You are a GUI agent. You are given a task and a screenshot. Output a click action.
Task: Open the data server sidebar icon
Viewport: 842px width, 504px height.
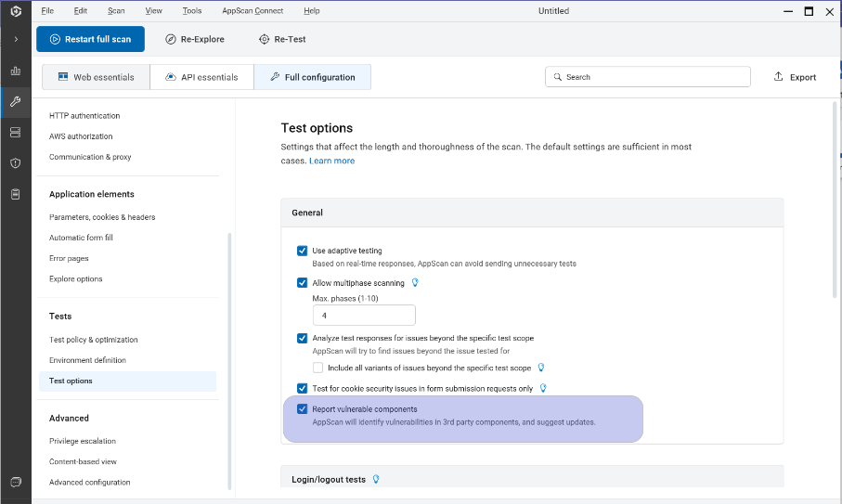tap(16, 132)
